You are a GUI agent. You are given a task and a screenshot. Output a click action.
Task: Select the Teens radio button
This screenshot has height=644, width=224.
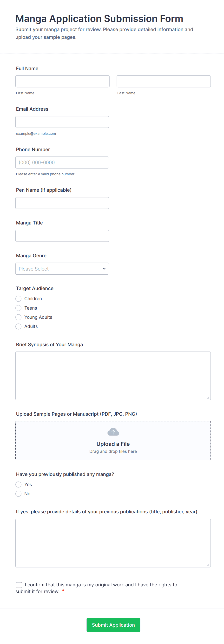tap(19, 308)
